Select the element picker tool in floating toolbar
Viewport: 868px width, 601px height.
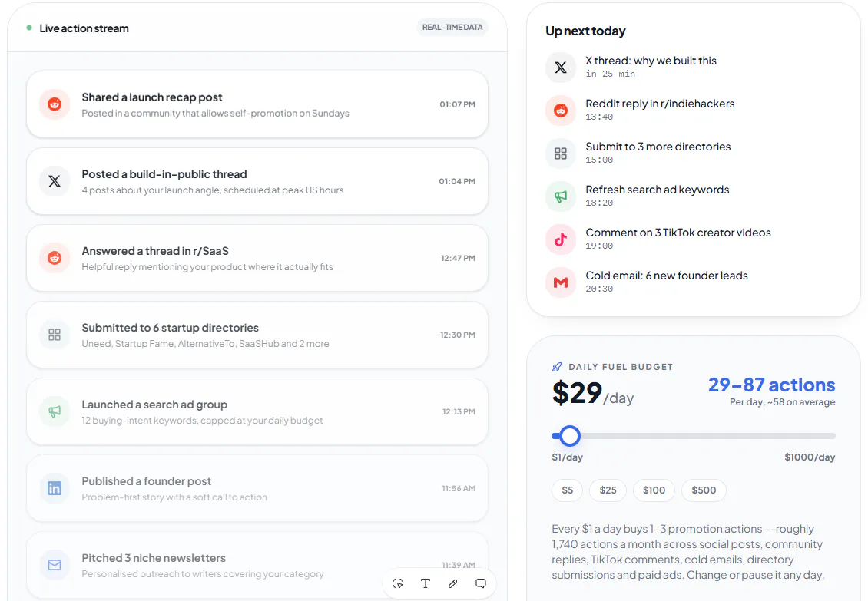[x=398, y=583]
